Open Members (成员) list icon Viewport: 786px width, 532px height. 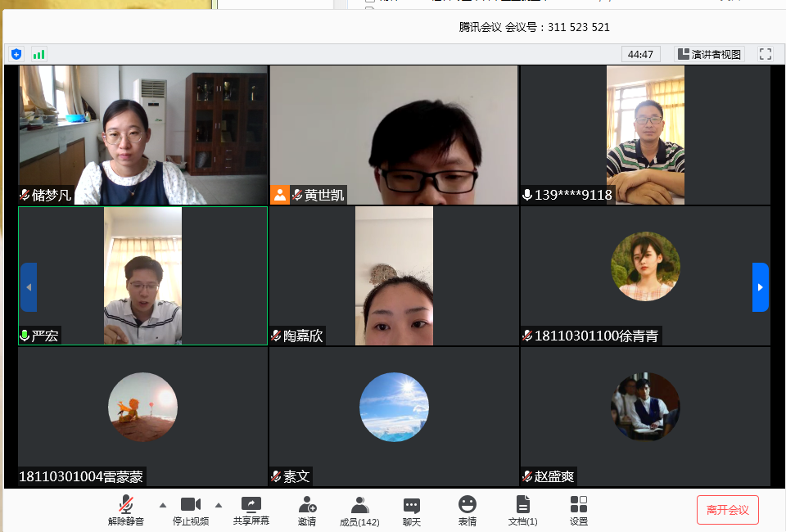[x=359, y=510]
